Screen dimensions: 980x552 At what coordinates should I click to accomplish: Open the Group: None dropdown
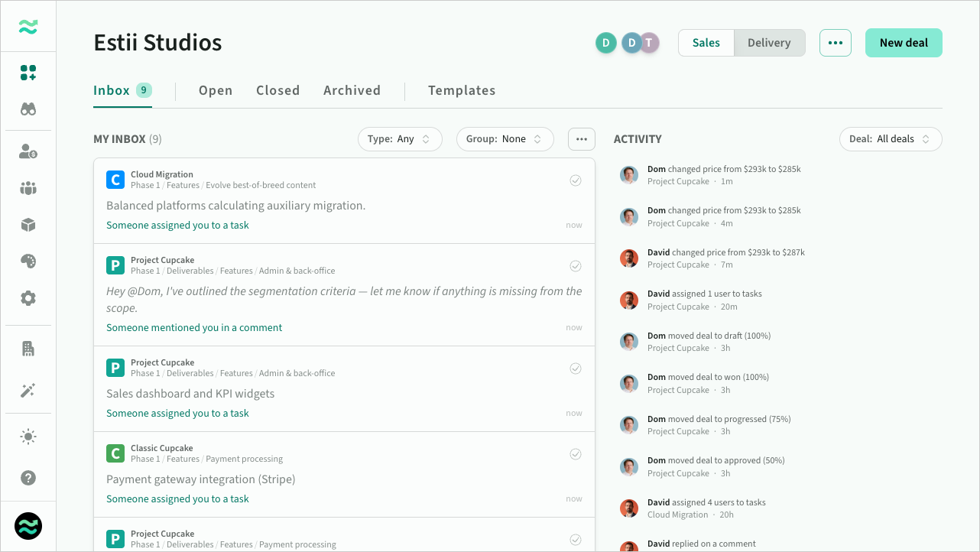pos(505,139)
